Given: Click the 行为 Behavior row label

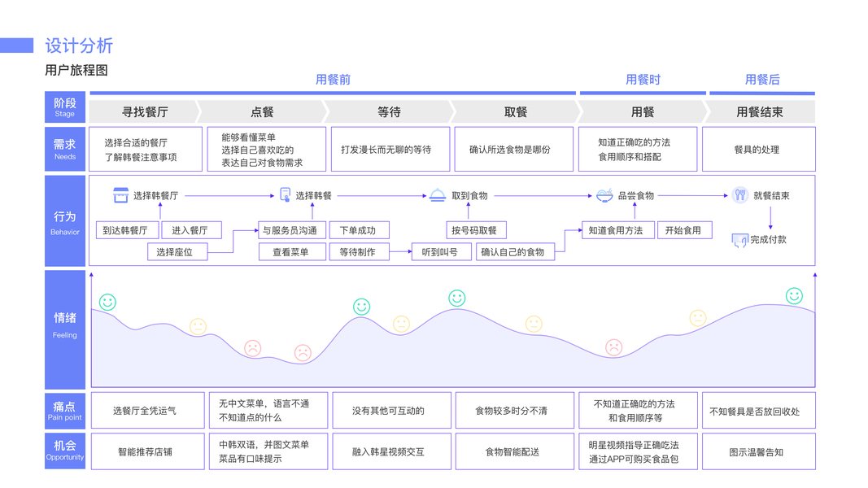Looking at the screenshot, I should 65,220.
